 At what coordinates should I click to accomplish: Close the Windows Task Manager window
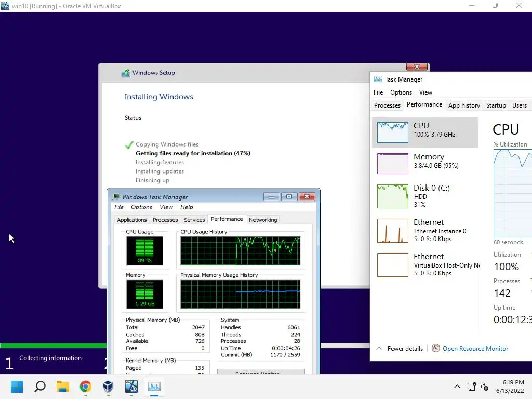(x=307, y=197)
